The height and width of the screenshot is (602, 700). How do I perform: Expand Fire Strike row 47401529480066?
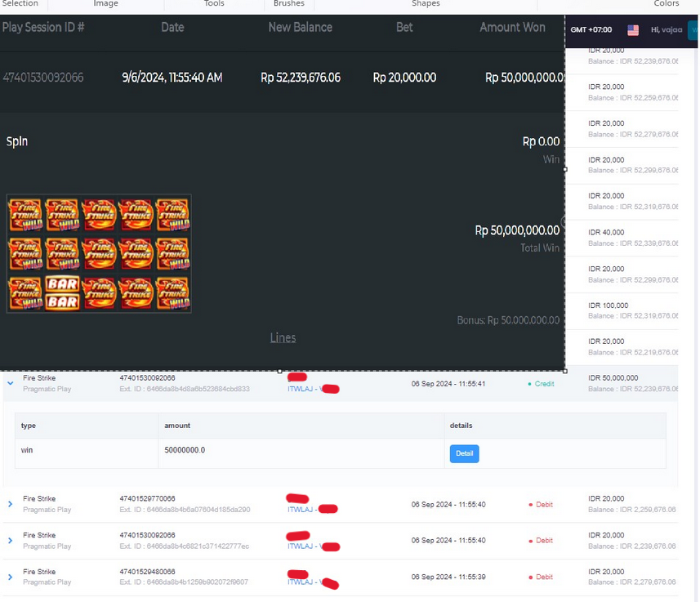[x=11, y=577]
